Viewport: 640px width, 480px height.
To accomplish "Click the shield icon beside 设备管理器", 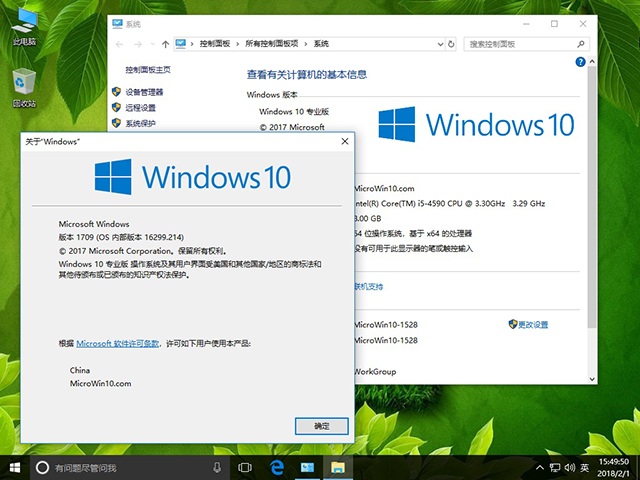I will 116,92.
